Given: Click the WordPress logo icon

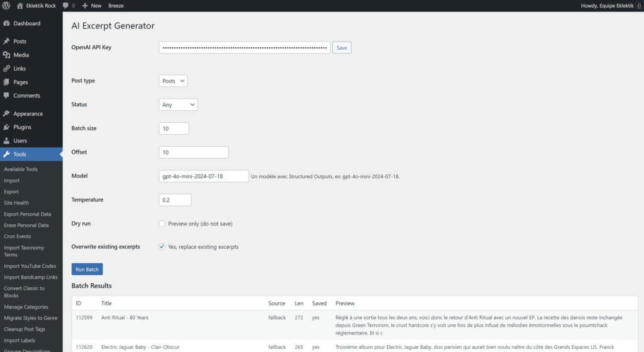Looking at the screenshot, I should 6,6.
